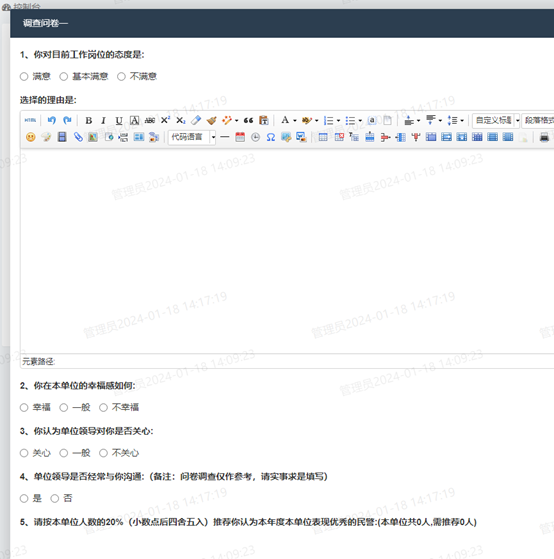Insert a table
This screenshot has width=554, height=559.
pyautogui.click(x=323, y=137)
